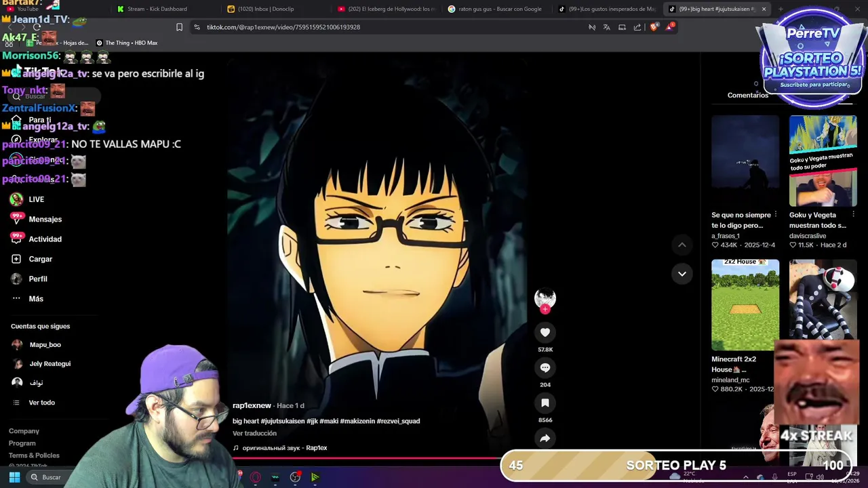Viewport: 868px width, 488px height.
Task: Open the Minecraft 2x2 House thumbnail
Action: pyautogui.click(x=745, y=304)
